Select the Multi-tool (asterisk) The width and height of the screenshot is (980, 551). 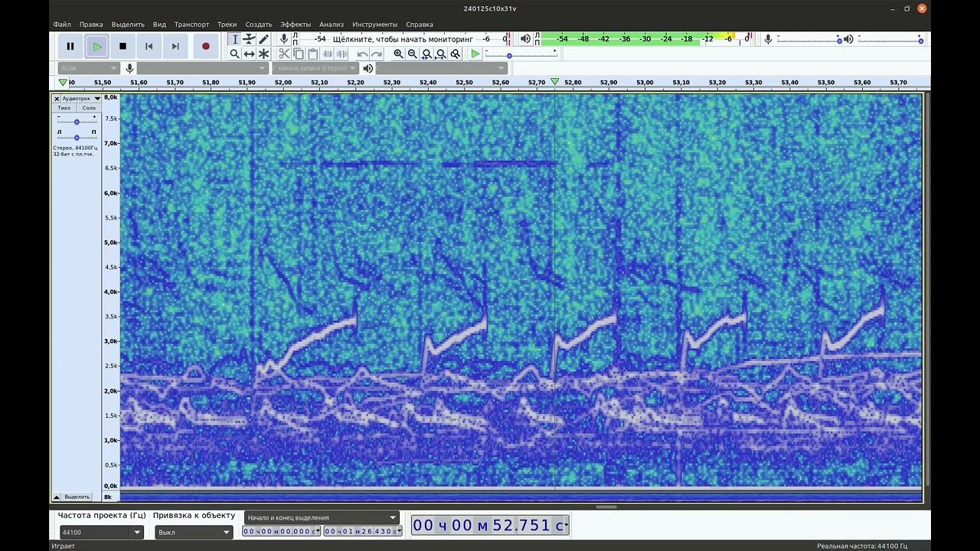click(x=263, y=54)
